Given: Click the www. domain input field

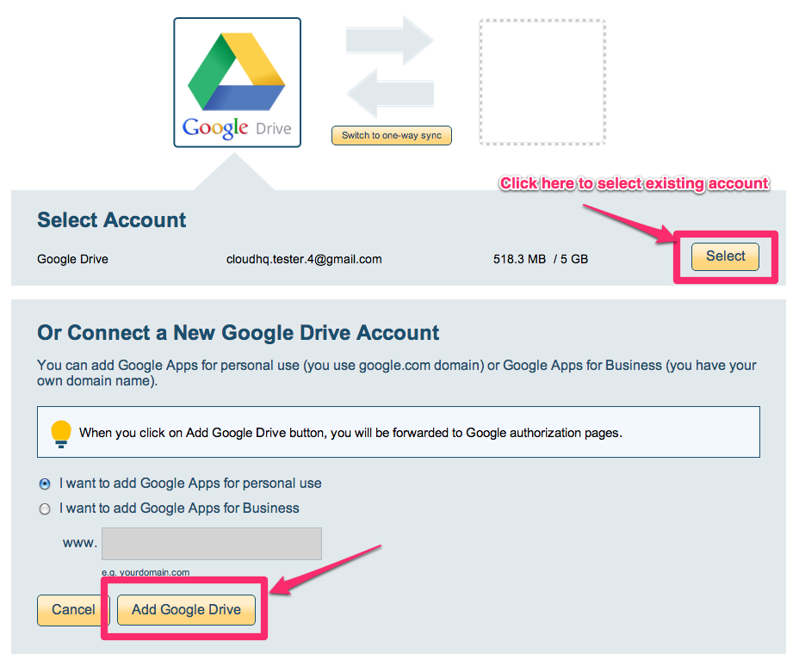Looking at the screenshot, I should tap(212, 543).
